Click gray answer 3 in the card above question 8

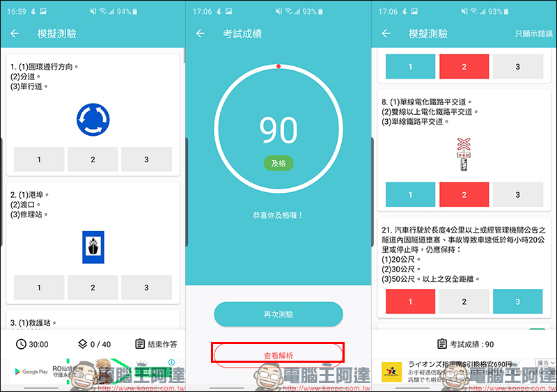tap(517, 66)
